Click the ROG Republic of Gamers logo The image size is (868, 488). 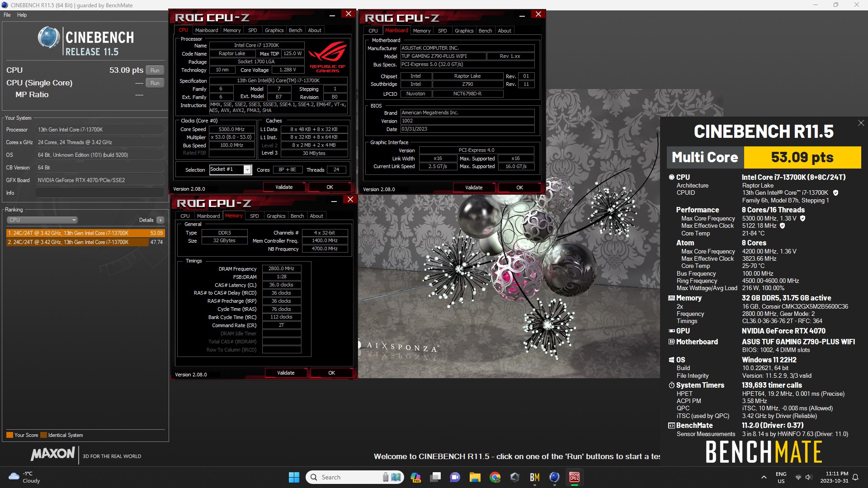pyautogui.click(x=328, y=56)
